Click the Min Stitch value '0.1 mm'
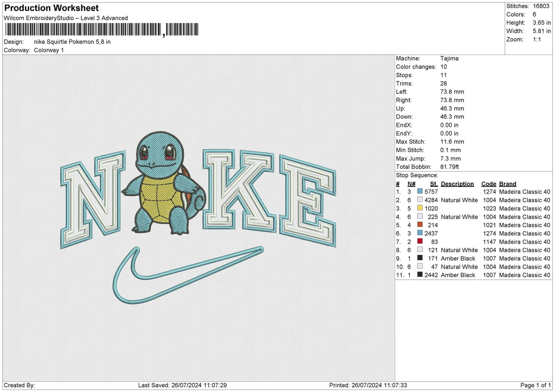This screenshot has width=555, height=392. tap(450, 150)
